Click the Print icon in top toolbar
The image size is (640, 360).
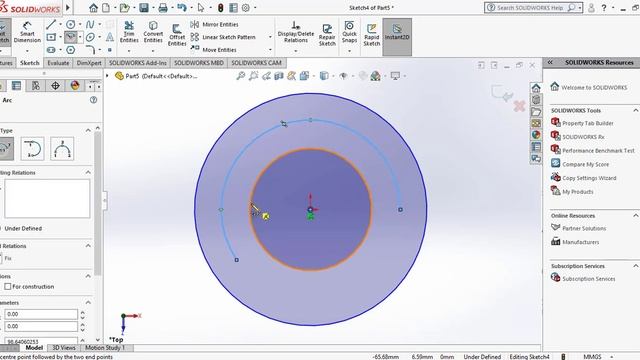[x=163, y=8]
